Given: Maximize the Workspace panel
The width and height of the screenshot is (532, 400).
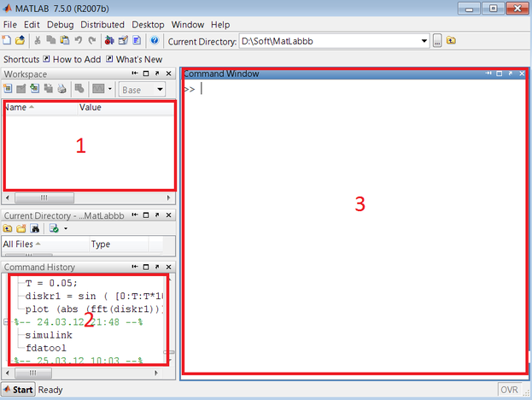Looking at the screenshot, I should point(146,74).
